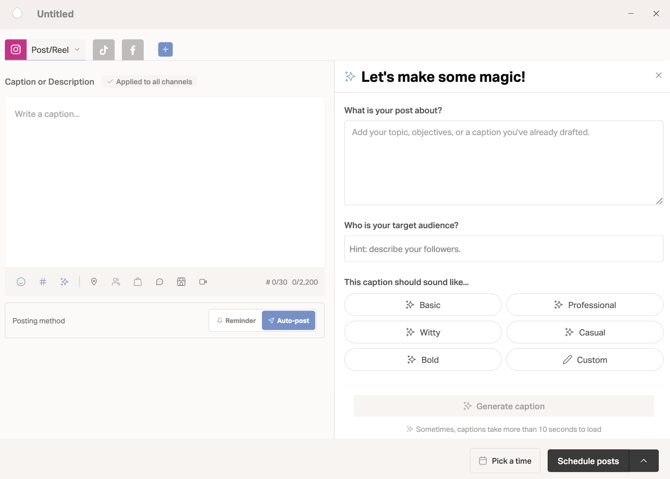Select the Facebook channel icon
Viewport: 670px width, 479px height.
(133, 50)
